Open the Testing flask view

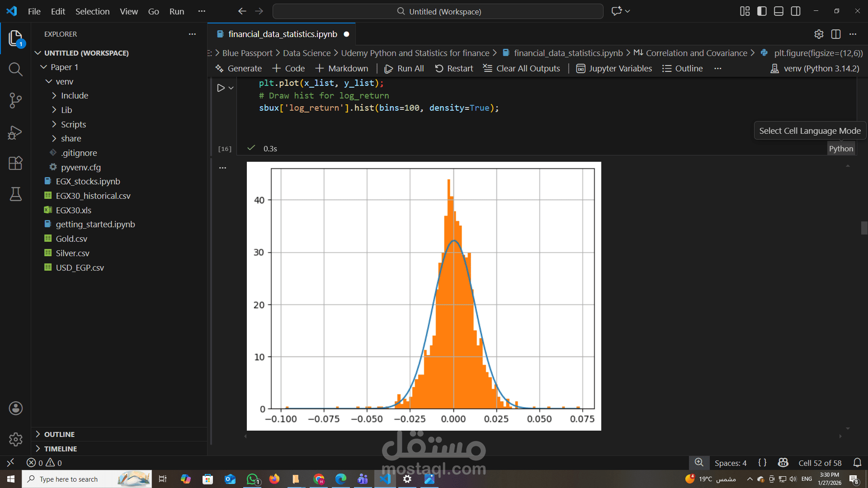[x=15, y=194]
